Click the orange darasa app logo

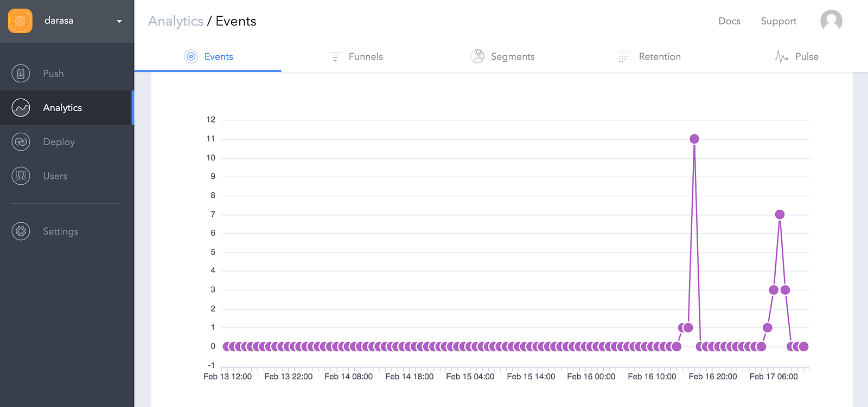[x=20, y=21]
